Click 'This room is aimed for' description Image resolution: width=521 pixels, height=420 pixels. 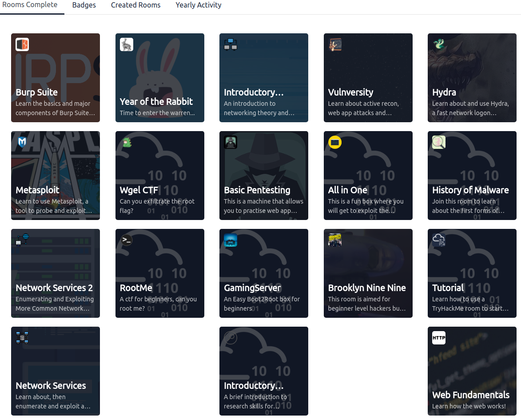point(367,304)
